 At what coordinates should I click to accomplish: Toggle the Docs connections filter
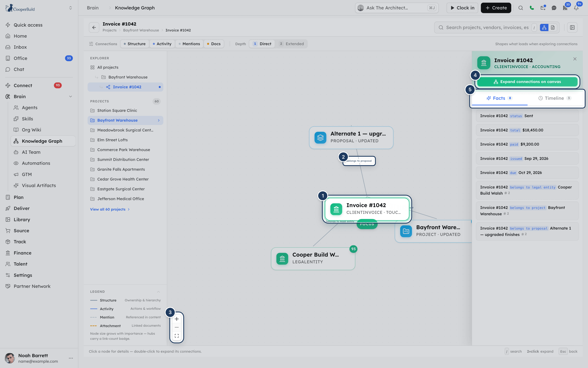pos(214,44)
